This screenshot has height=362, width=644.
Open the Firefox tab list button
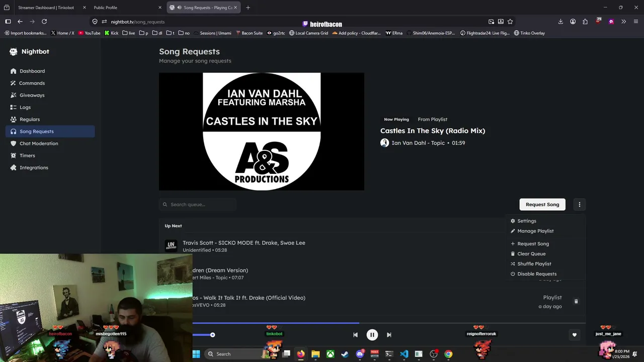(7, 8)
